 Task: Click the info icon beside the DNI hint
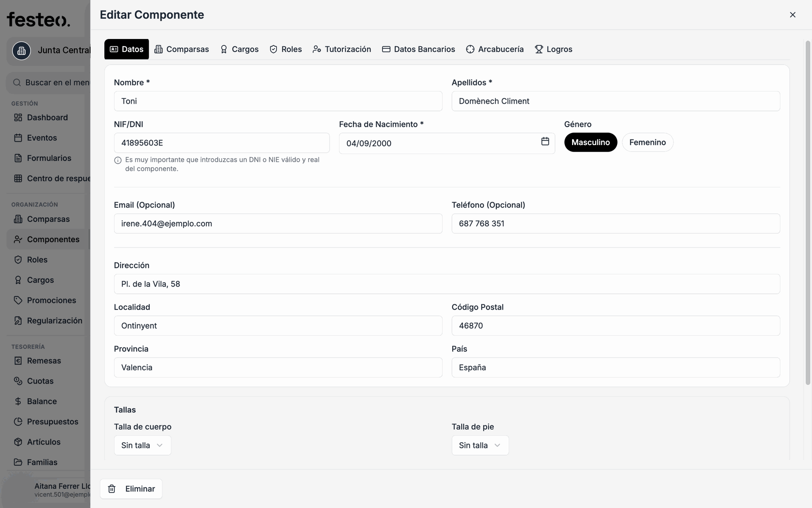pos(118,160)
